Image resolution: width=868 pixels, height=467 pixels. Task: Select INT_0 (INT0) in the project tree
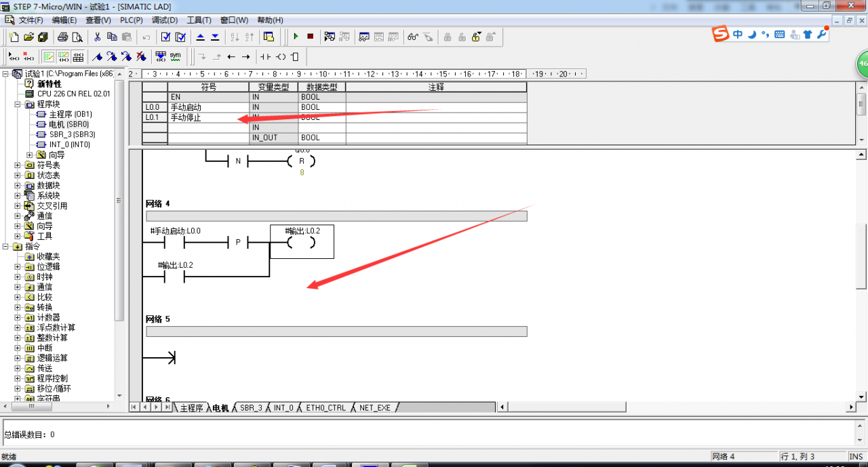(x=69, y=145)
